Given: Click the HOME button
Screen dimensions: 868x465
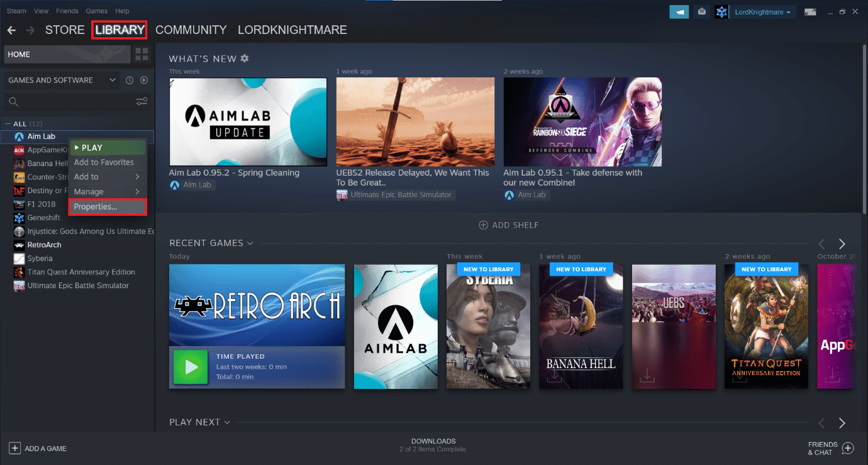Looking at the screenshot, I should [67, 54].
